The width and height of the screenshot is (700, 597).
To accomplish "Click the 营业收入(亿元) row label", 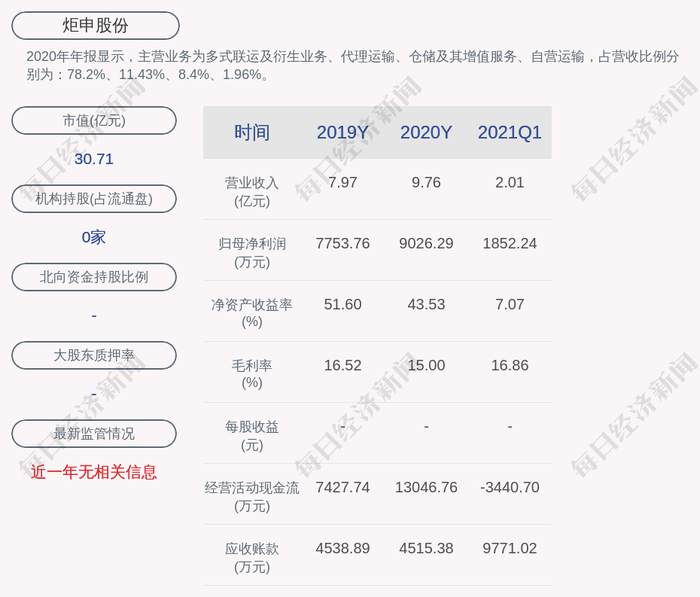I will coord(251,191).
